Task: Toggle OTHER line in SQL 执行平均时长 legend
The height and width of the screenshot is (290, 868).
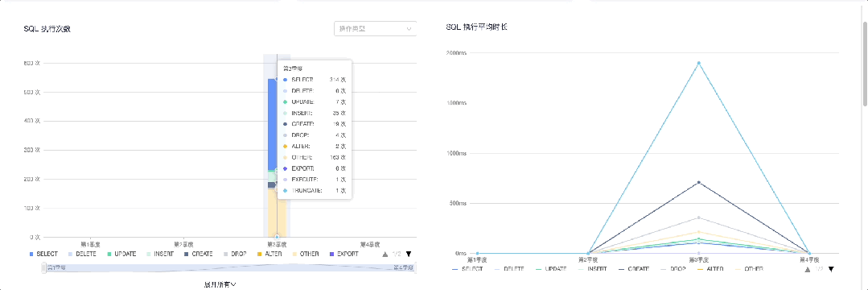Action: click(x=748, y=269)
